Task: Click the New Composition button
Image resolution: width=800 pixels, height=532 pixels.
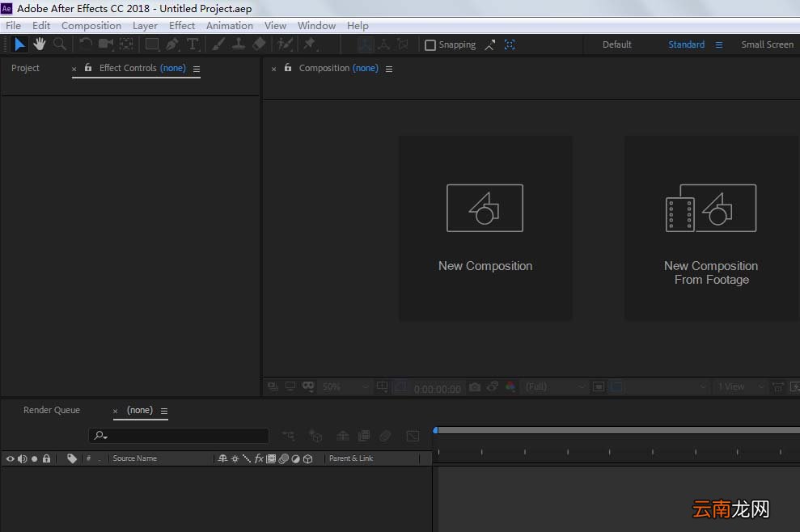Action: (x=485, y=228)
